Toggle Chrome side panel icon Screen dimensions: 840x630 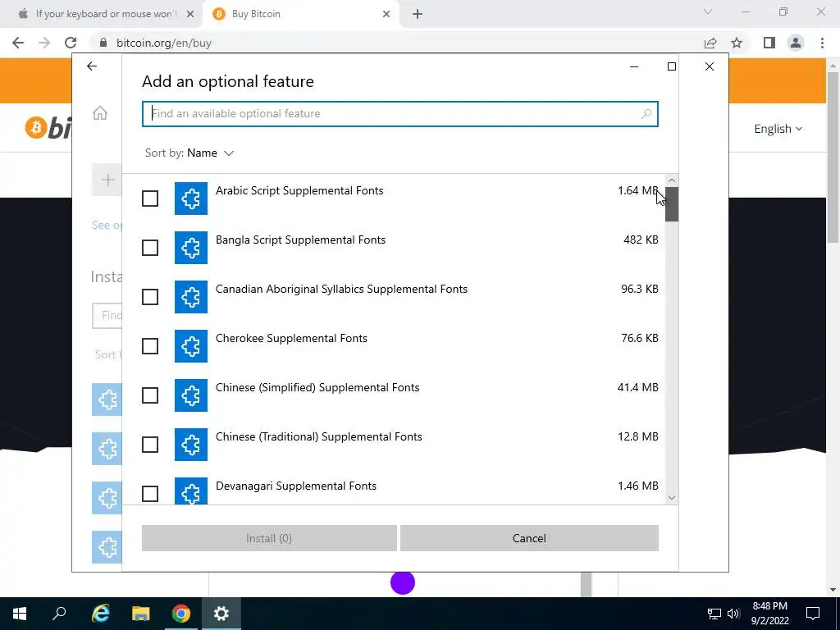pyautogui.click(x=769, y=43)
